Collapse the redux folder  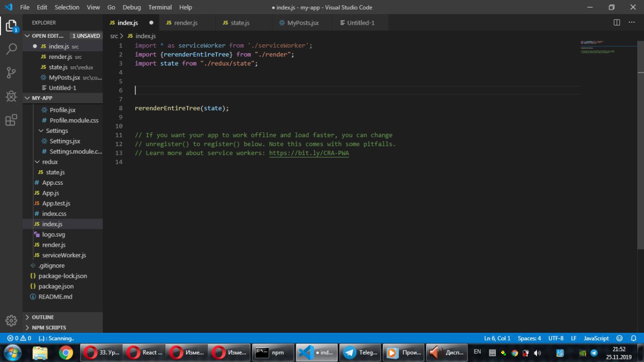[49, 162]
